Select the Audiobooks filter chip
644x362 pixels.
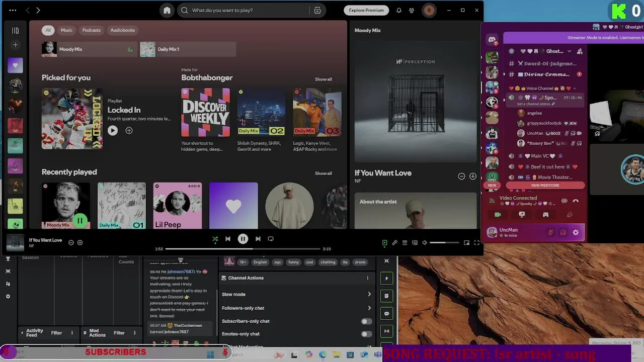pyautogui.click(x=123, y=30)
